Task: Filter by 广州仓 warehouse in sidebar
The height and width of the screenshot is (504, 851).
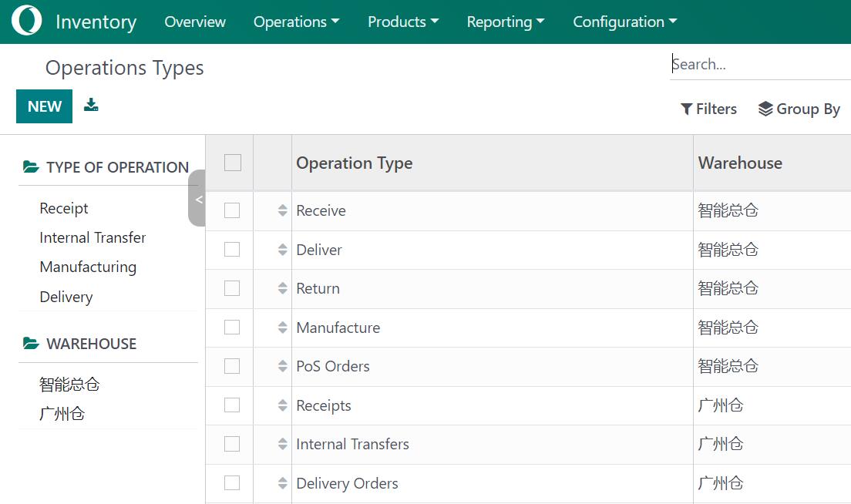Action: 62,413
